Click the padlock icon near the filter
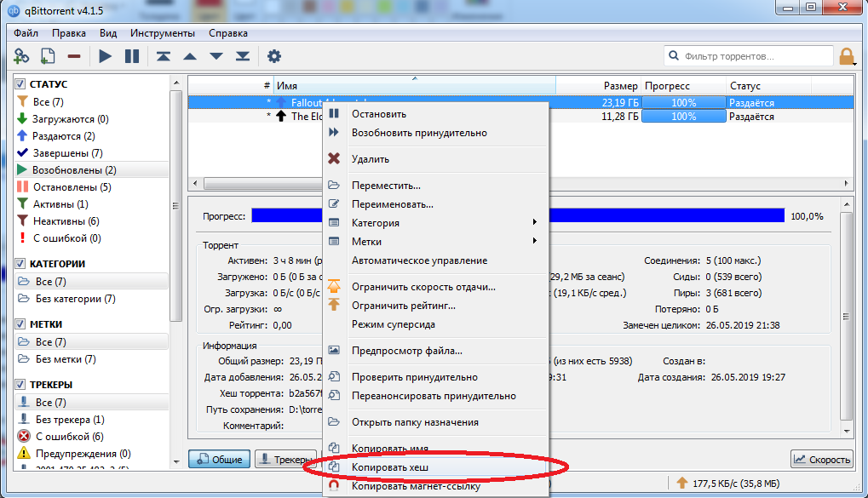The width and height of the screenshot is (868, 498). [x=847, y=57]
